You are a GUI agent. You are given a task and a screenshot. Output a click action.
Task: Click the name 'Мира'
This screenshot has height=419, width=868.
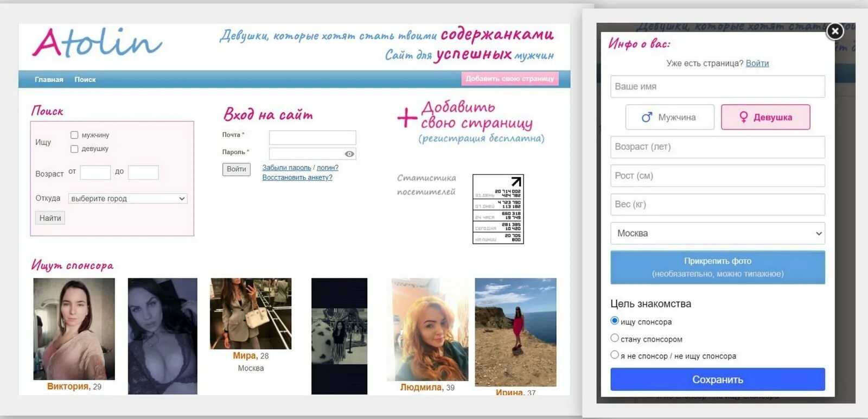[245, 356]
